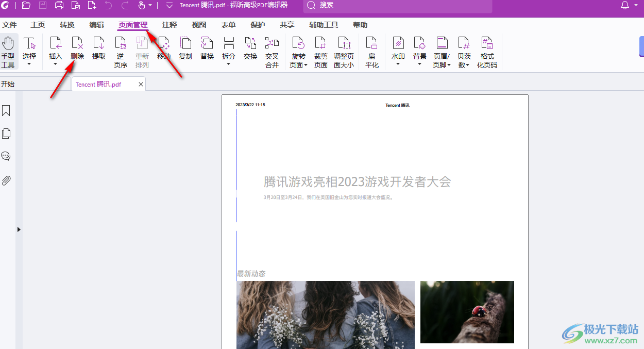Click the Foxit logo icon

[x=6, y=5]
